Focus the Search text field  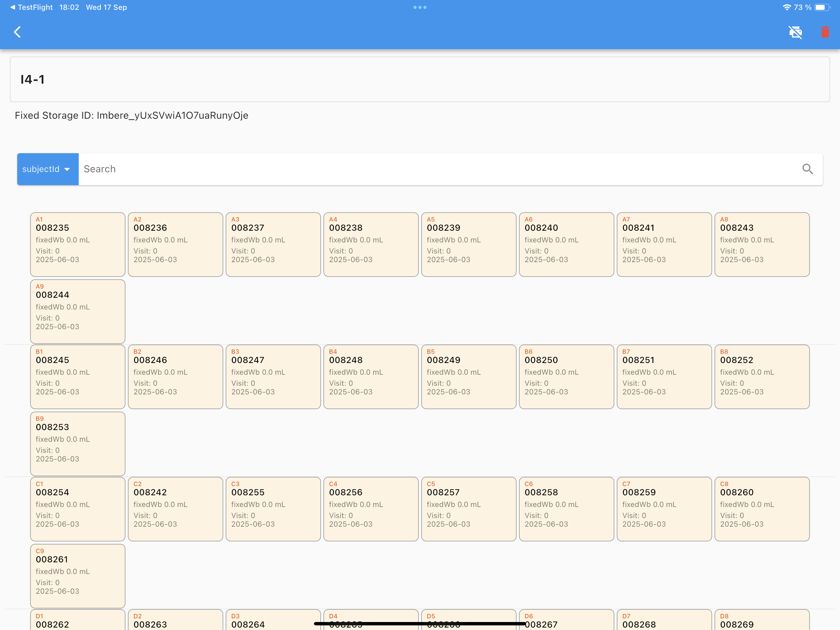point(437,169)
